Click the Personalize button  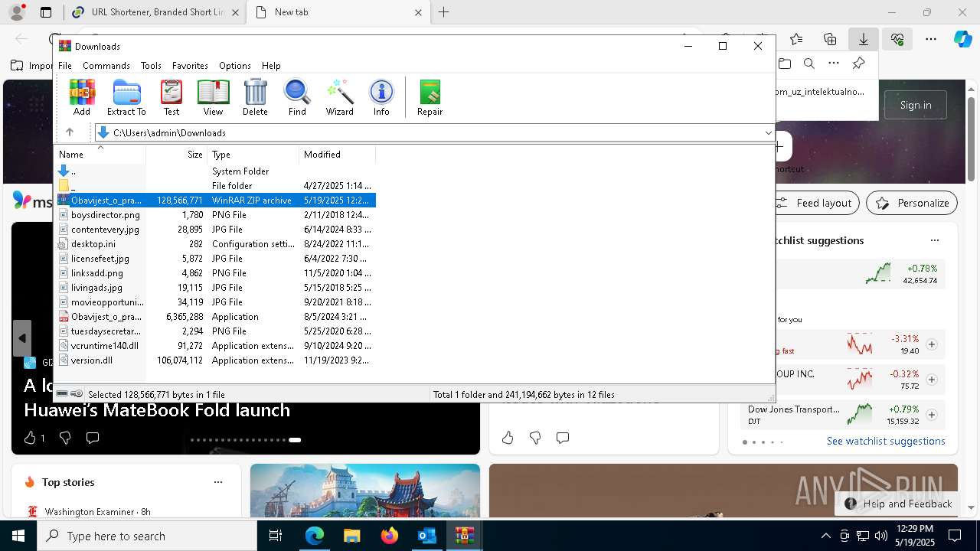coord(912,203)
